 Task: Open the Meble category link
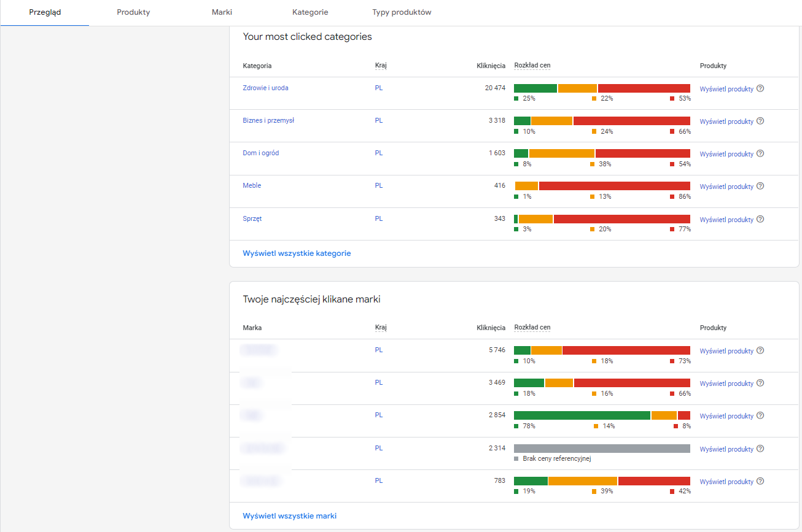coord(252,185)
